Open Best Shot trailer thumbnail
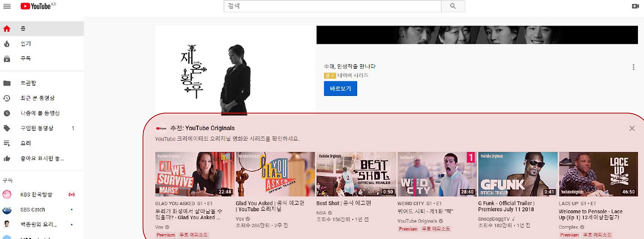 point(356,174)
